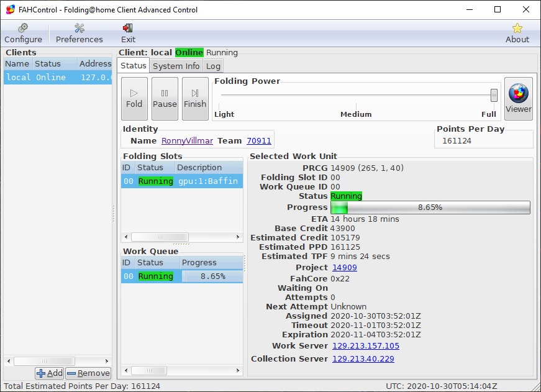Image resolution: width=541 pixels, height=392 pixels.
Task: Click Work Queue scroll left arrow
Action: (x=126, y=371)
